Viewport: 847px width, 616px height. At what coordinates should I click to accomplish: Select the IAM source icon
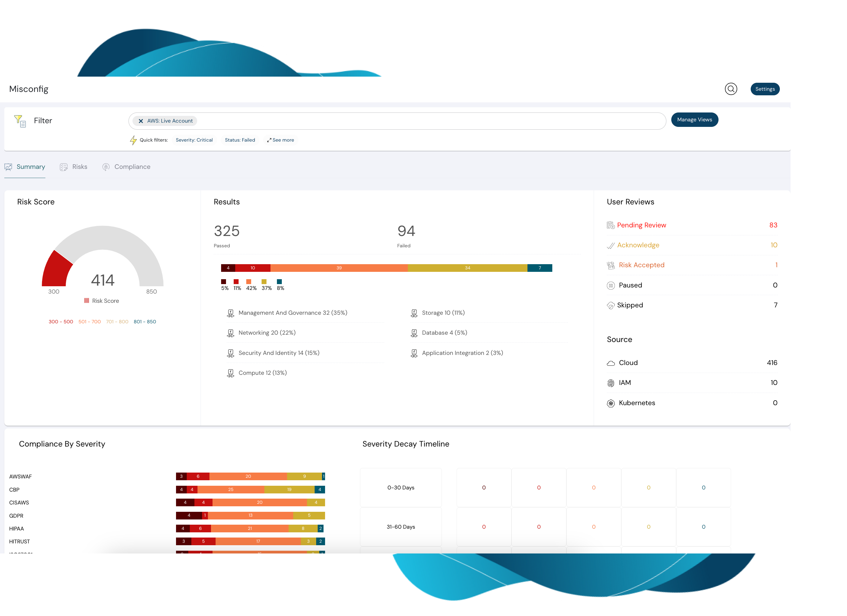point(611,383)
